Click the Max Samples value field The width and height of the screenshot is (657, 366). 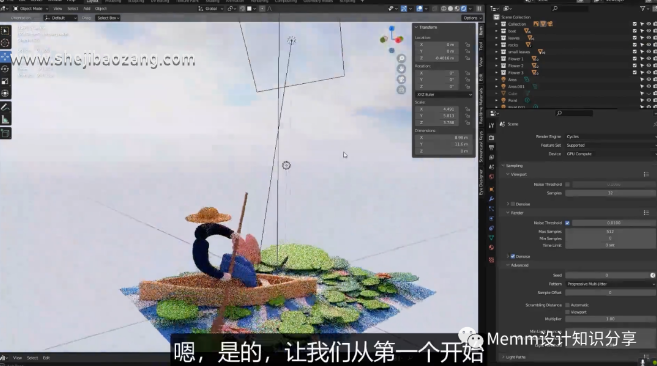point(610,231)
